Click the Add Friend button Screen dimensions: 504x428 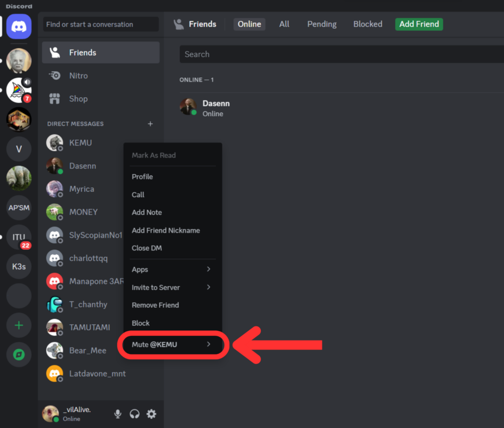pos(419,24)
